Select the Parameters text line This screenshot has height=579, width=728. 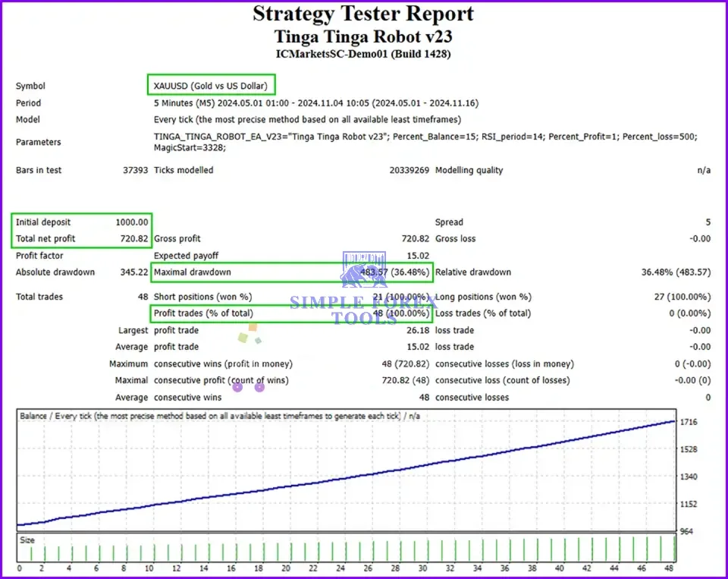[425, 142]
